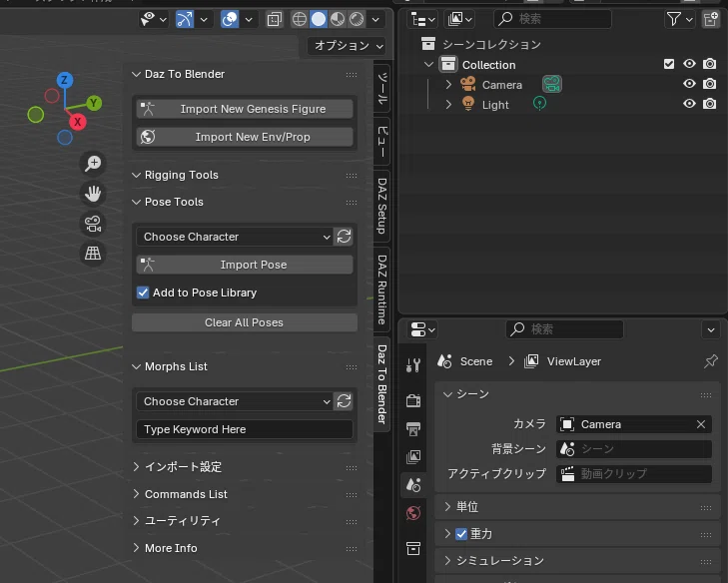Click the outliner 検索 search field

552,19
